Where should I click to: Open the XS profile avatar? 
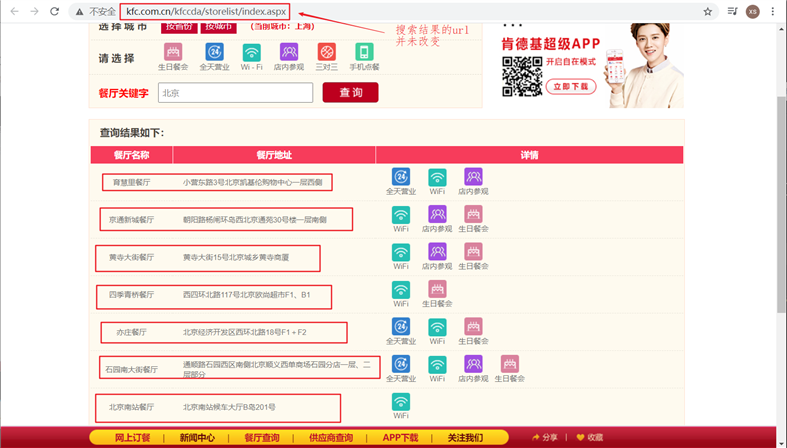point(752,12)
